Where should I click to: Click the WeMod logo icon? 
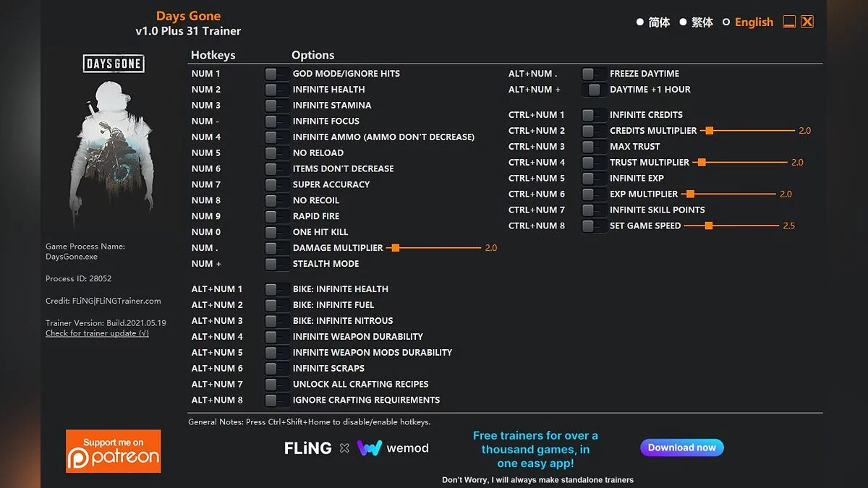(370, 448)
